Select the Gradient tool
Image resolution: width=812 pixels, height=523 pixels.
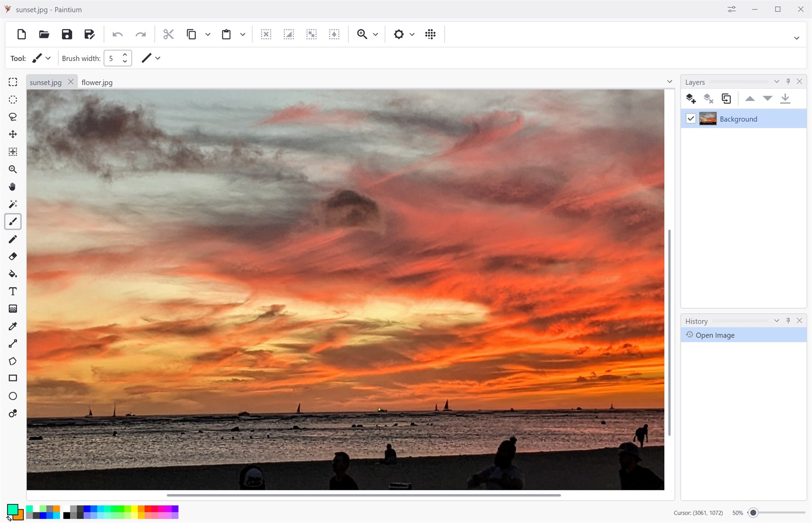click(x=13, y=309)
